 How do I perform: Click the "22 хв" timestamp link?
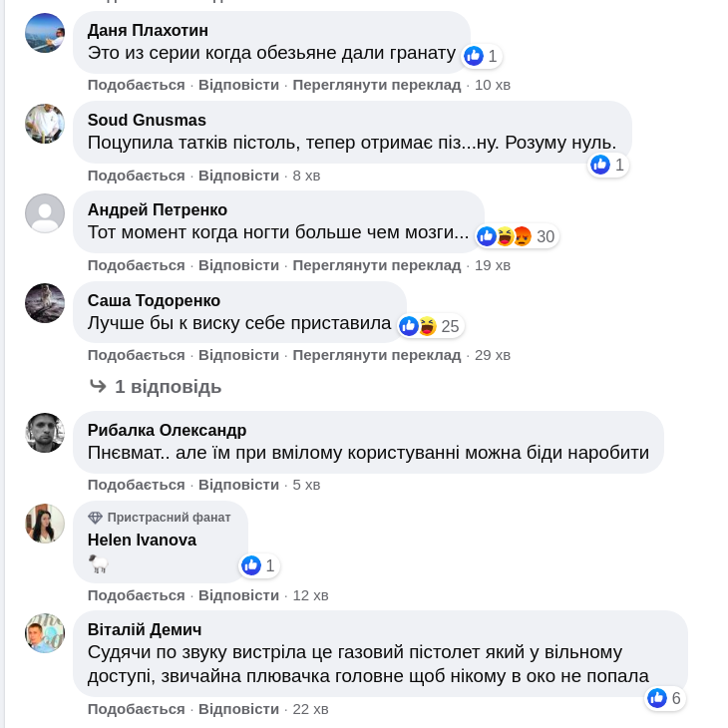[x=310, y=709]
